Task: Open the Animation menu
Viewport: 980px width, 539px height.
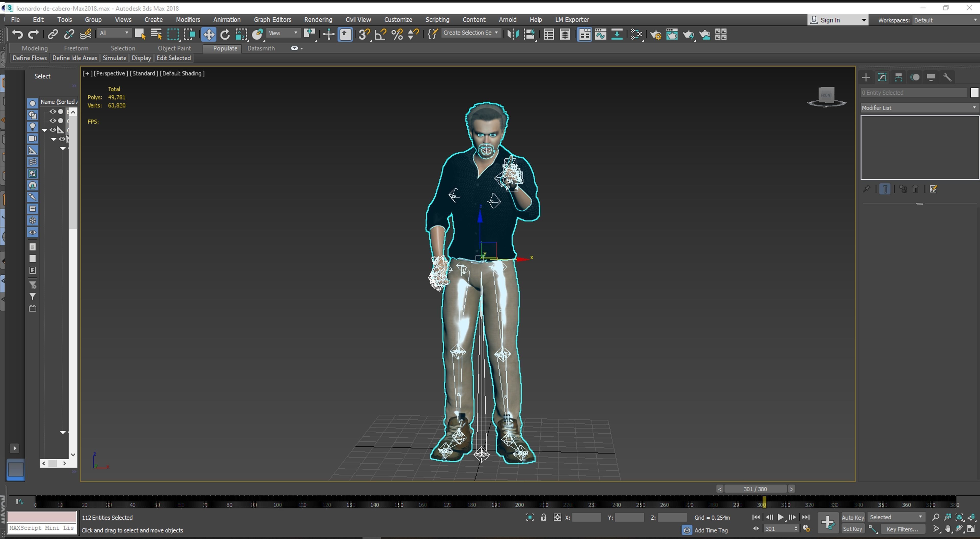Action: [227, 20]
